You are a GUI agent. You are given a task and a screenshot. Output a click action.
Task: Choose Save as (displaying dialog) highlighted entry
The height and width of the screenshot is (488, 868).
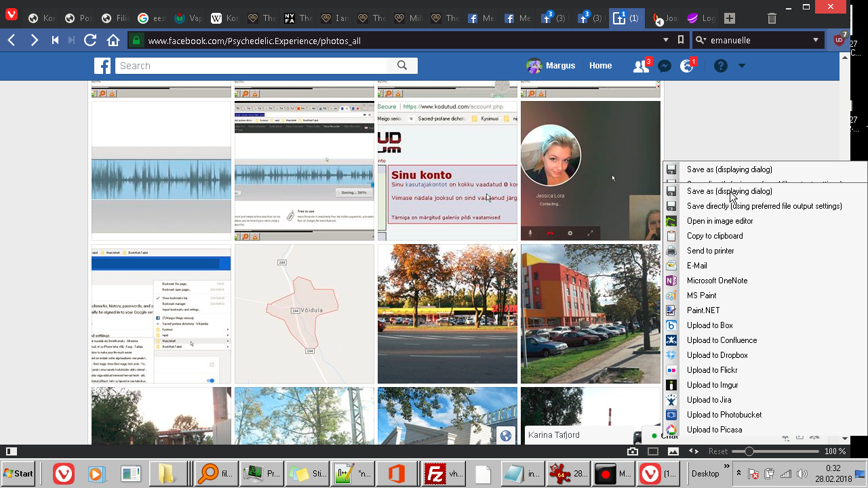[765, 191]
